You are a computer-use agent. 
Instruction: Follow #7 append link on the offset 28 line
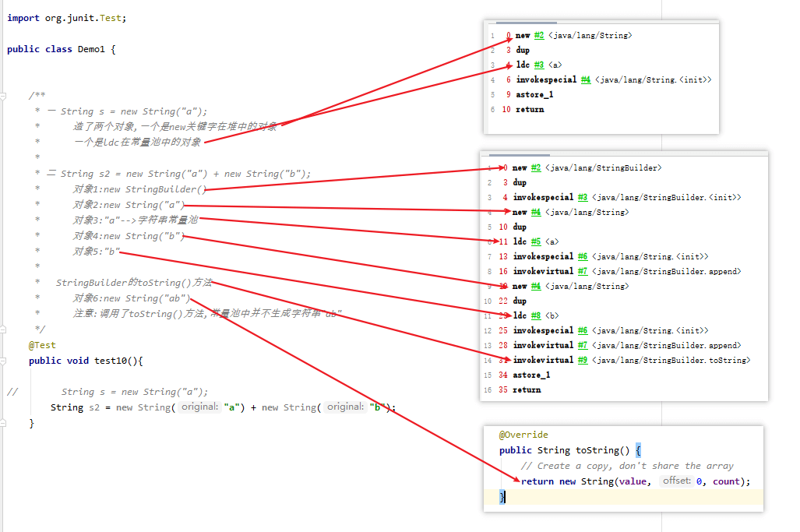(x=583, y=345)
